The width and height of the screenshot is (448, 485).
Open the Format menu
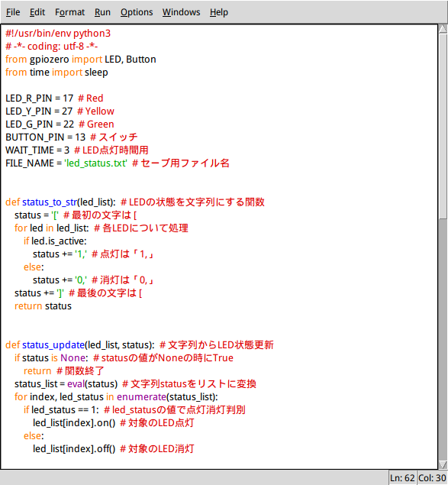69,12
